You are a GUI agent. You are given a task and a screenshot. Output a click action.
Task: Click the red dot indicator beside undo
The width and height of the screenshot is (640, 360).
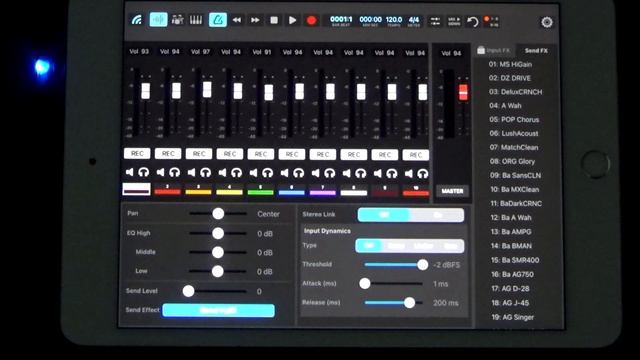click(x=487, y=19)
